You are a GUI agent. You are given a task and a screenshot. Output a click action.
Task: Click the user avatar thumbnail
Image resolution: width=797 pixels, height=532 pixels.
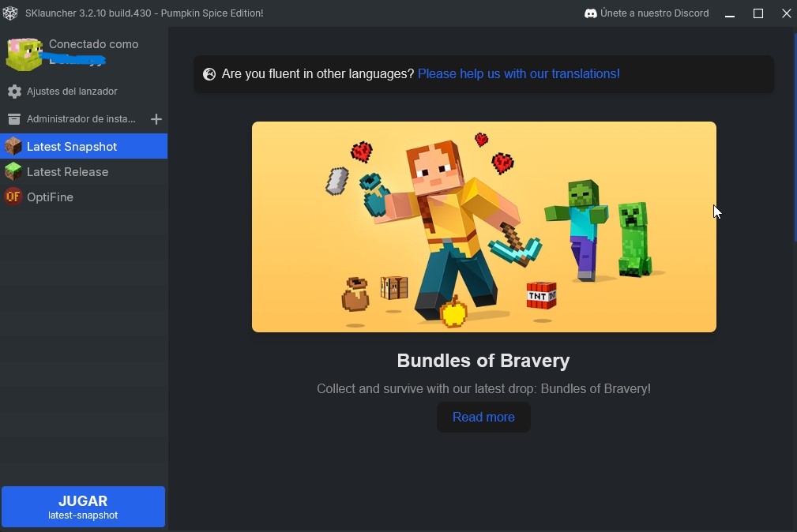(23, 54)
